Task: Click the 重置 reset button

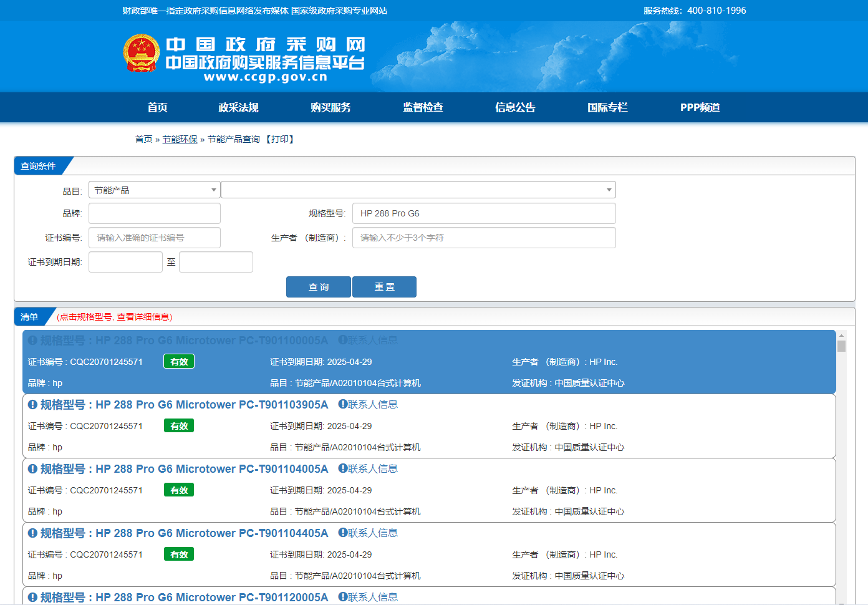Action: click(384, 287)
